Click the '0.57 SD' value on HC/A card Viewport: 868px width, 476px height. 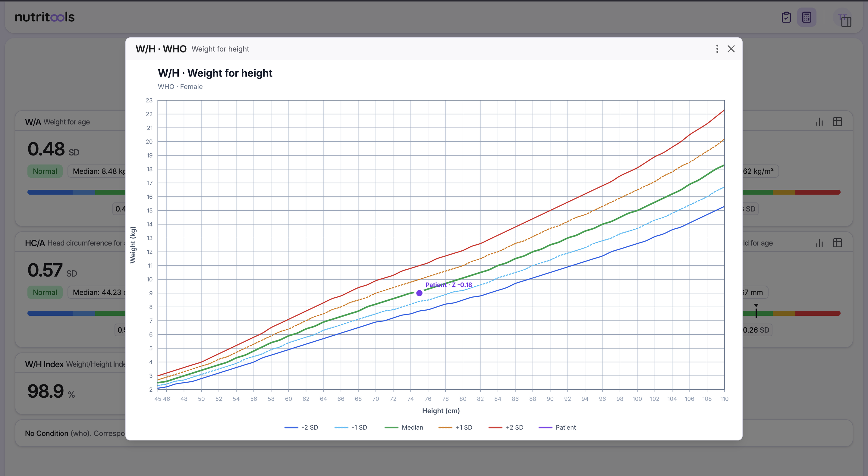52,271
